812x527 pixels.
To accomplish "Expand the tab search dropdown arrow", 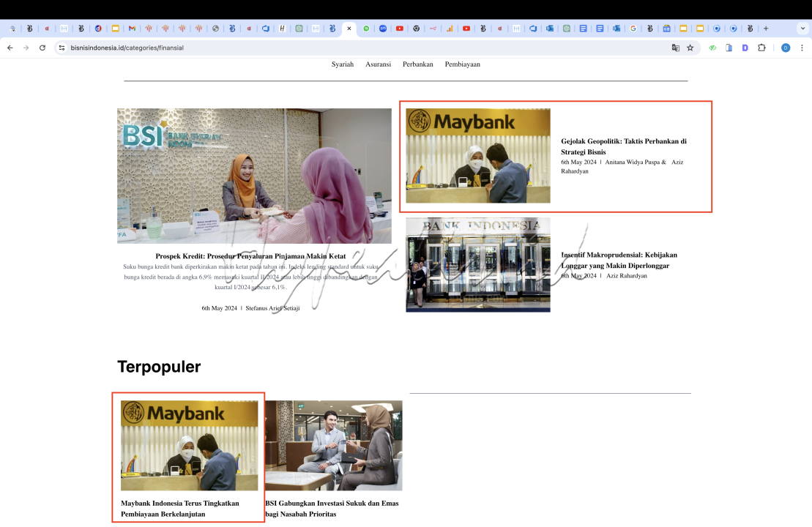I will (802, 29).
